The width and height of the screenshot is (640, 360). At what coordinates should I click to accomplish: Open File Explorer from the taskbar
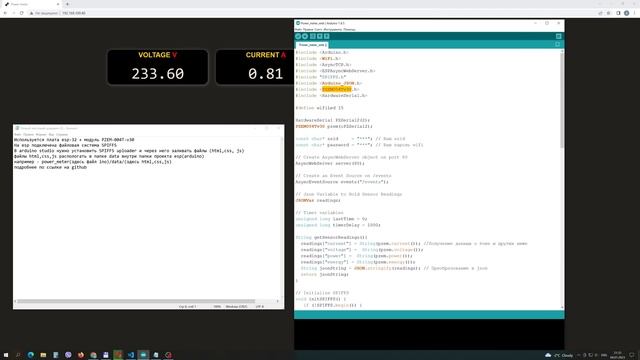43,355
